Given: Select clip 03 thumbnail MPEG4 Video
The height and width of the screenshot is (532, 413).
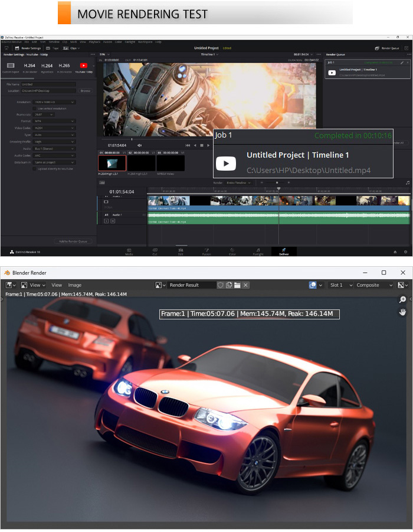Looking at the screenshot, I should tap(171, 163).
